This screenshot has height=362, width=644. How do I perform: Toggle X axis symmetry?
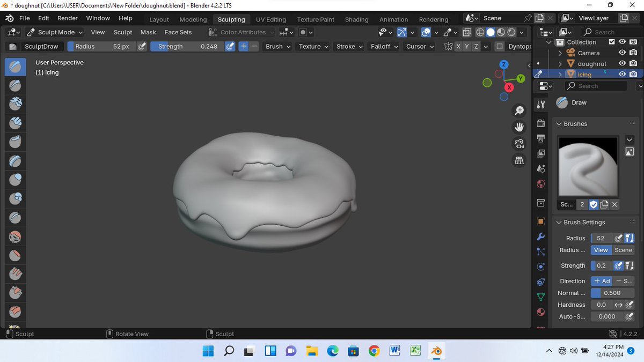click(x=458, y=46)
